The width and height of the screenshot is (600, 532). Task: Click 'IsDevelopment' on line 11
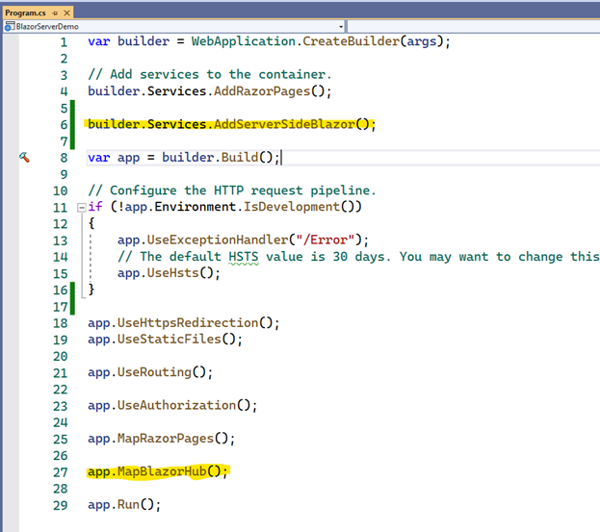pos(292,207)
